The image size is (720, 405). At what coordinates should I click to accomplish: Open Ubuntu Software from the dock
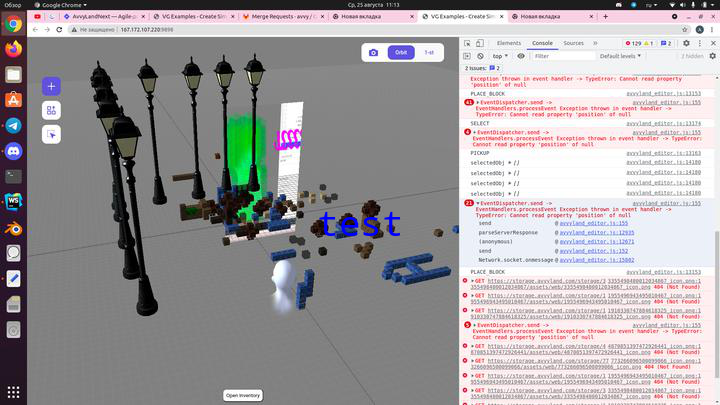[x=13, y=100]
